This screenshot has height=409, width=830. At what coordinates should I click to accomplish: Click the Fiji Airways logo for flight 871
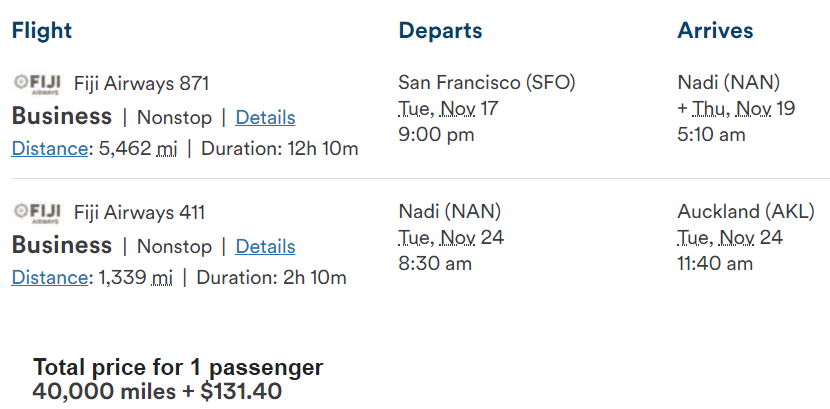[x=37, y=84]
